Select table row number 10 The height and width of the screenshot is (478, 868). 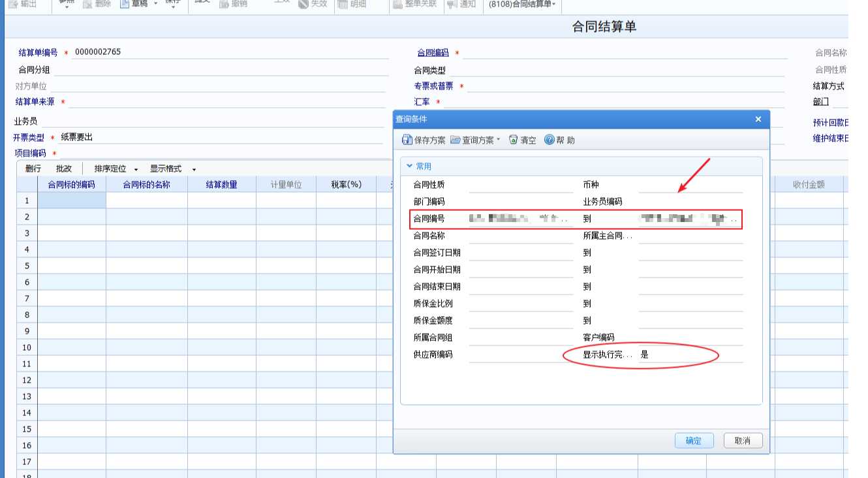[x=27, y=347]
